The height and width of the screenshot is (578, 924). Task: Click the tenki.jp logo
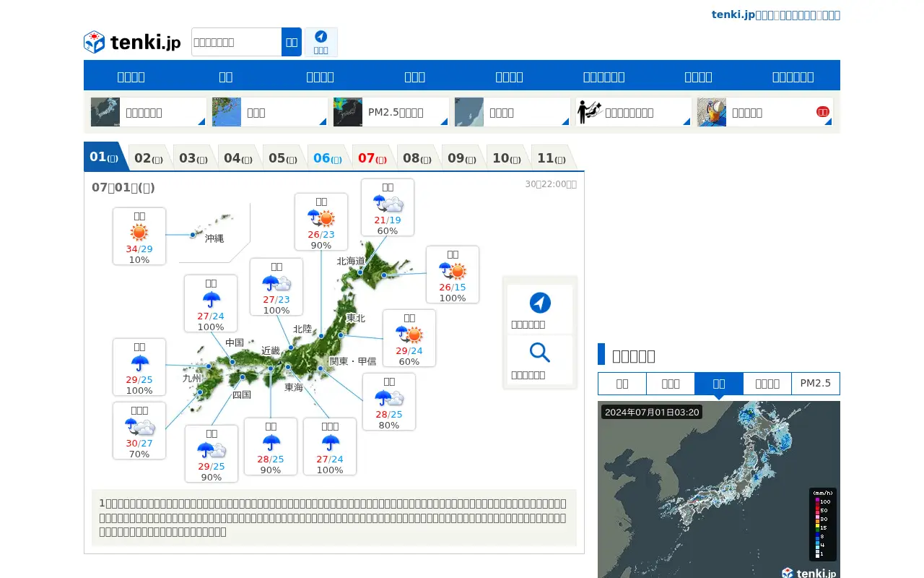(132, 42)
